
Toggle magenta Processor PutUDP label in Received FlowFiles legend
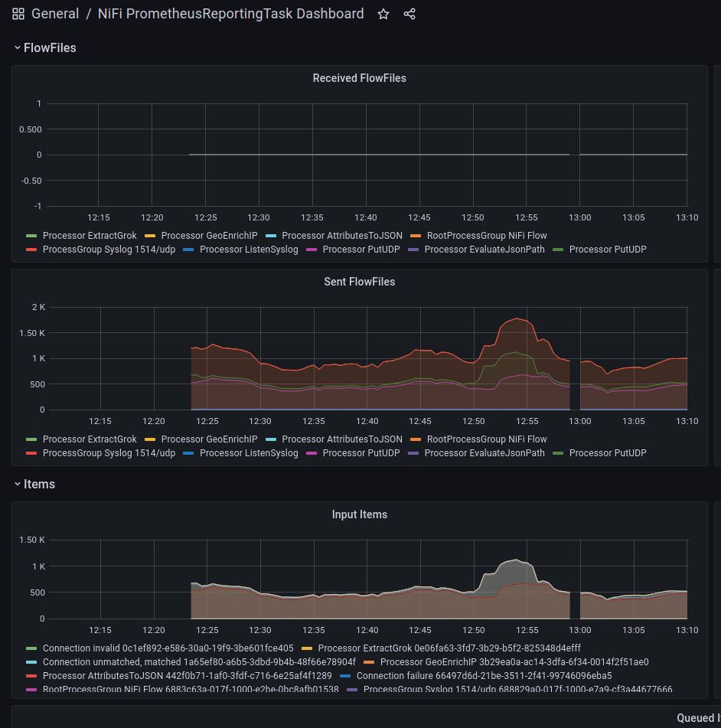(x=361, y=250)
